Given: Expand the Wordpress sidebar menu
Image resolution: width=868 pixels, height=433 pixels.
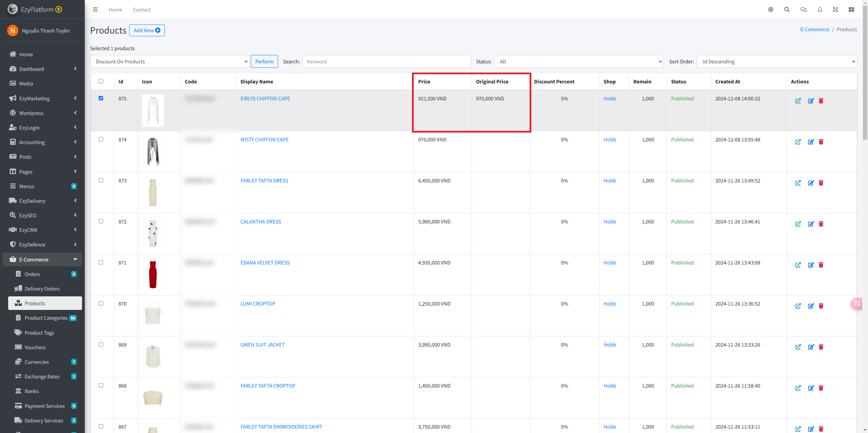Looking at the screenshot, I should (x=42, y=113).
